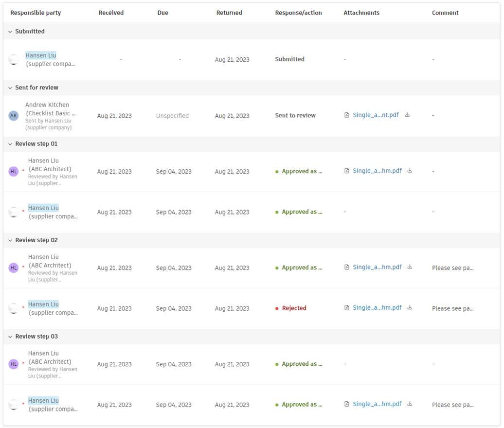Open Single_a...nt.pdf attachment link
The image size is (504, 428).
point(375,115)
